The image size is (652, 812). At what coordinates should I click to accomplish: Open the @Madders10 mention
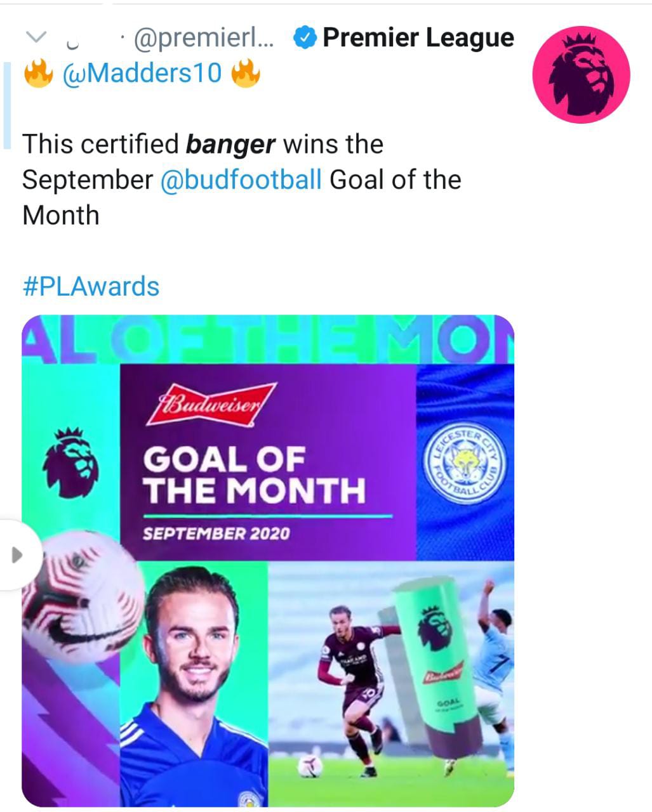pyautogui.click(x=142, y=74)
